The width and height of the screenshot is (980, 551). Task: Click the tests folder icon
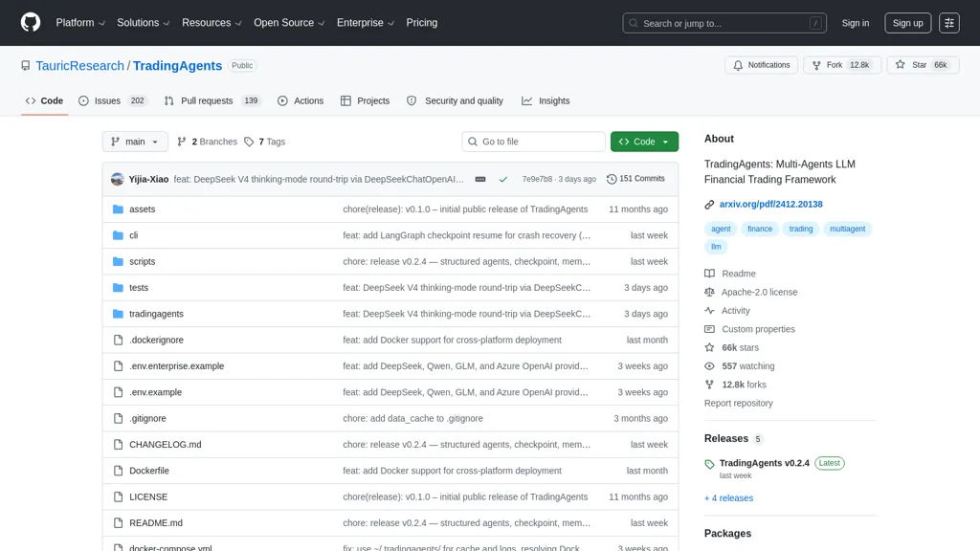pos(118,288)
